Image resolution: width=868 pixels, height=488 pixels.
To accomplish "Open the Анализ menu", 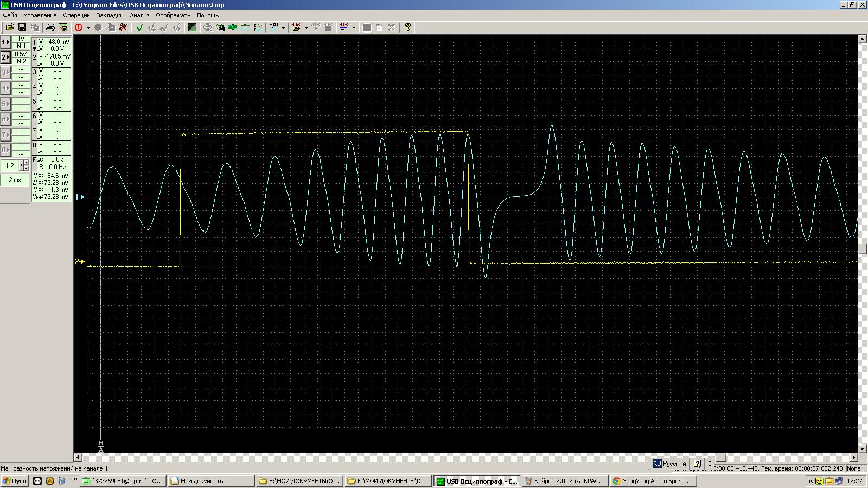I will [x=139, y=15].
